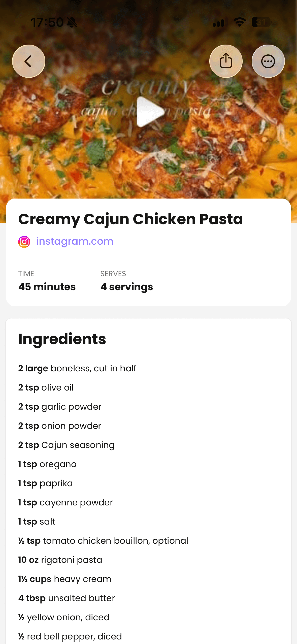Tap the 4 servings value
This screenshot has width=297, height=644.
(126, 287)
